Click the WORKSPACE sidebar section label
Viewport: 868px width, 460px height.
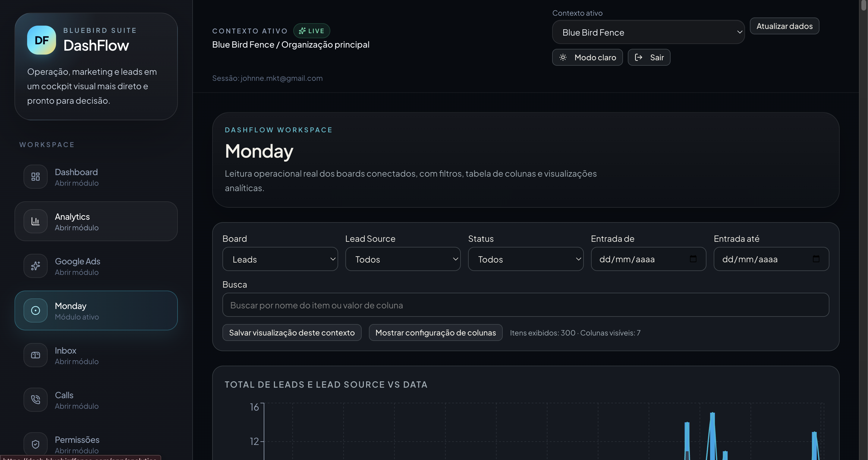tap(47, 145)
